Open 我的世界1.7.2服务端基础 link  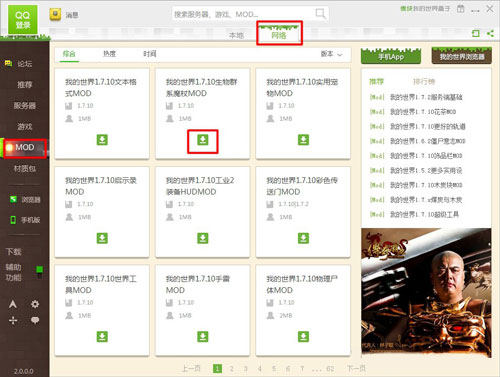426,97
